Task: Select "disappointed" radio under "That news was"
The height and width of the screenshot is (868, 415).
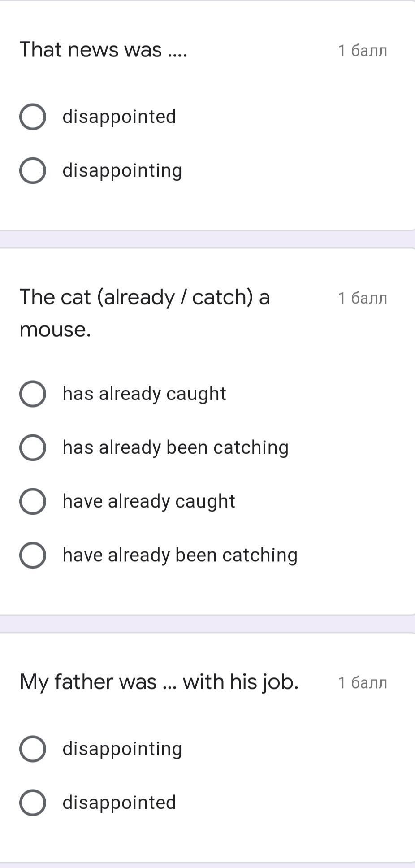Action: point(33,117)
